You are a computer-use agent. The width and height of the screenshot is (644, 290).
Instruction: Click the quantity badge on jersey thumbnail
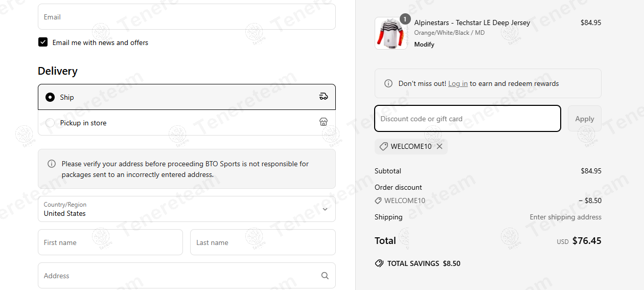(405, 19)
